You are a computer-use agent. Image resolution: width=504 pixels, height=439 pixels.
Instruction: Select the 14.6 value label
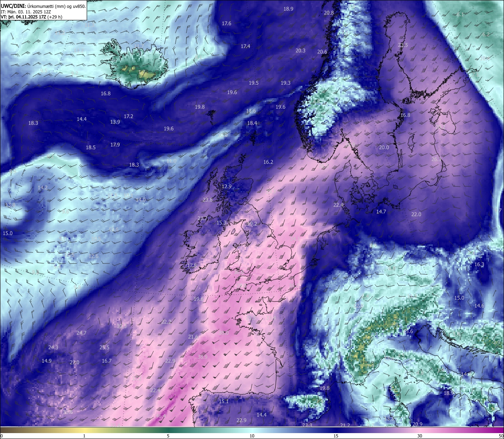point(479,306)
